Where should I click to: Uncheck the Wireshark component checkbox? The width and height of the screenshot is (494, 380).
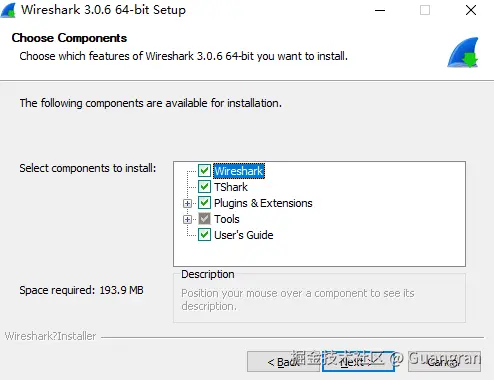[x=204, y=171]
